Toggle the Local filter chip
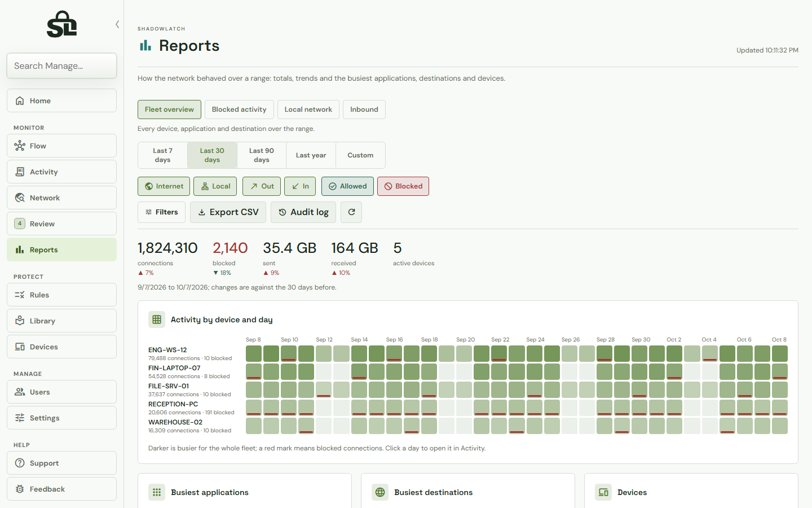This screenshot has width=812, height=508. click(215, 186)
